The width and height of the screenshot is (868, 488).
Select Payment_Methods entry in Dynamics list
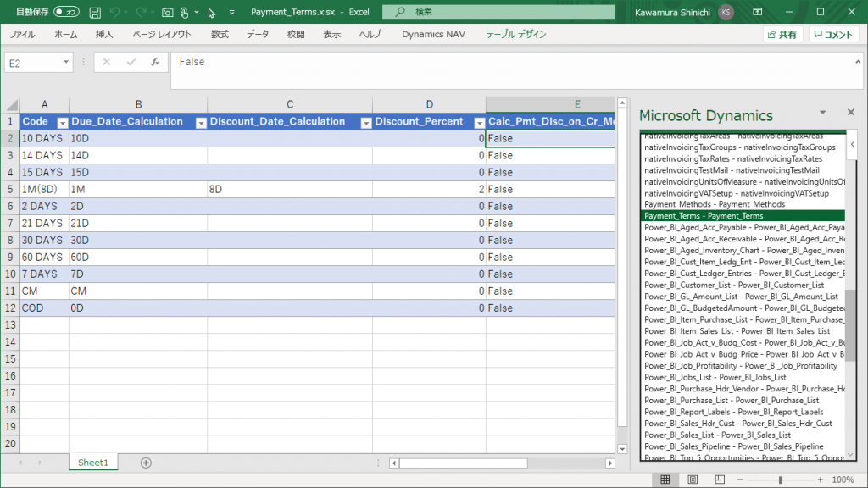pos(715,204)
